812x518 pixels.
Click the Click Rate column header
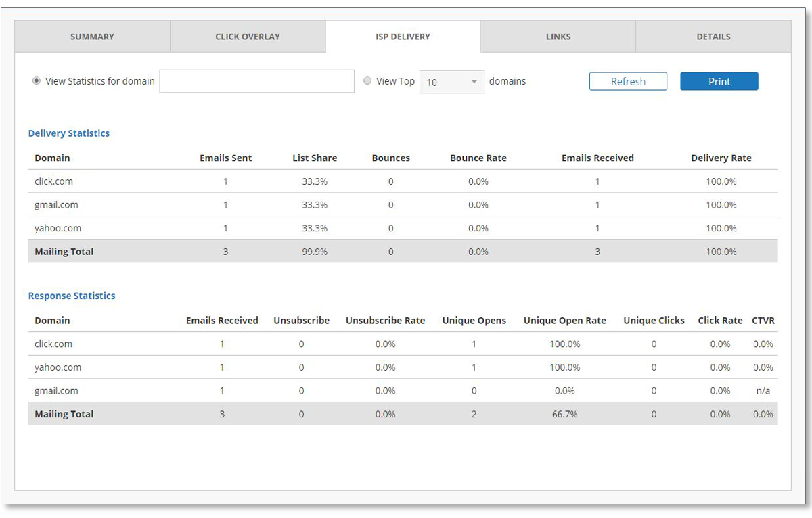tap(721, 321)
